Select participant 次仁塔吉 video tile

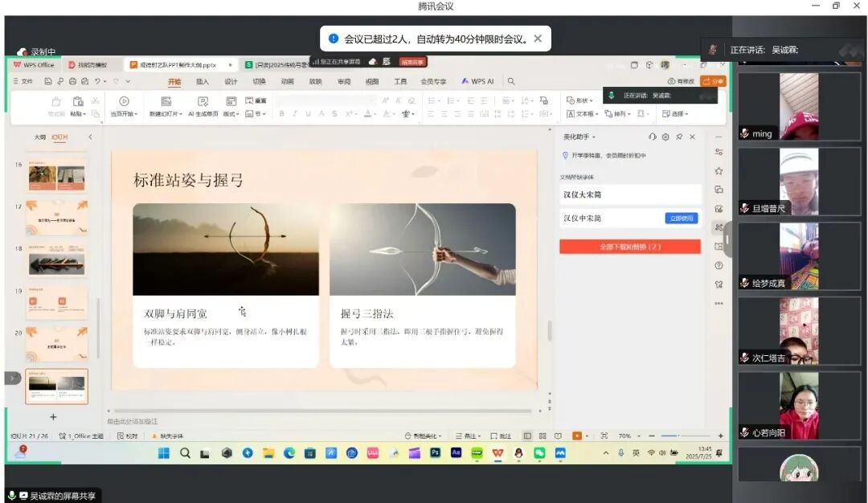point(800,331)
